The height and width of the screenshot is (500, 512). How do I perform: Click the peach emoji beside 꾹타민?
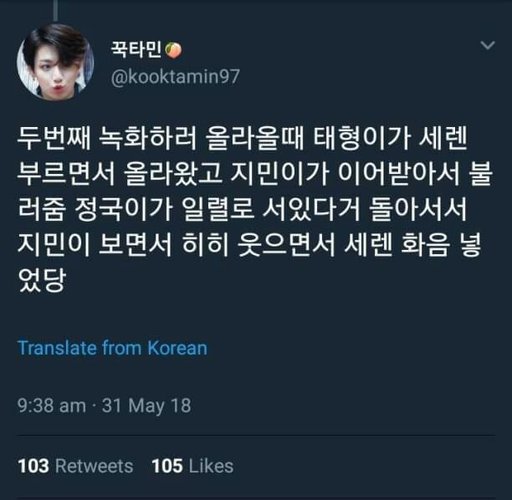click(174, 51)
